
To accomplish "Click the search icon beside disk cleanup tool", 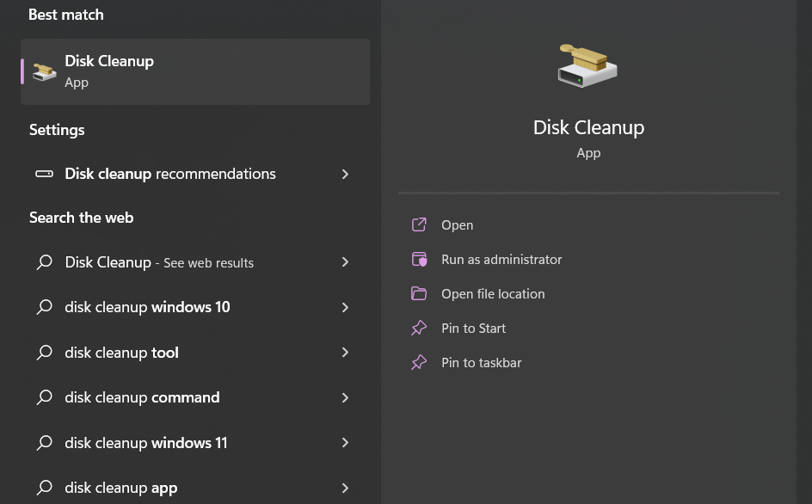I will pos(45,353).
